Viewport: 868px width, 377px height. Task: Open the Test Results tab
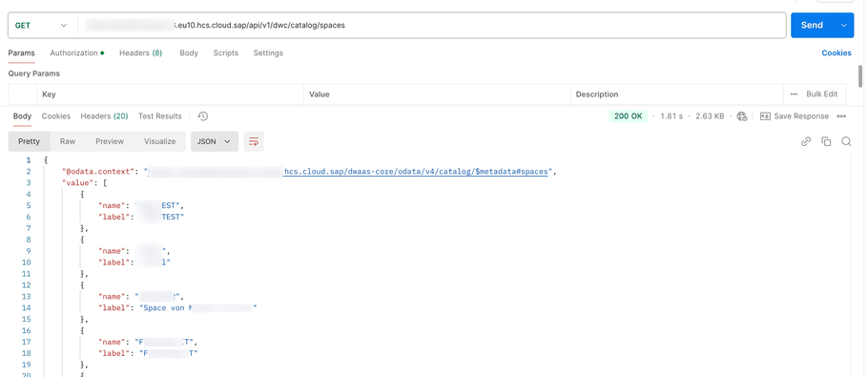coord(160,116)
